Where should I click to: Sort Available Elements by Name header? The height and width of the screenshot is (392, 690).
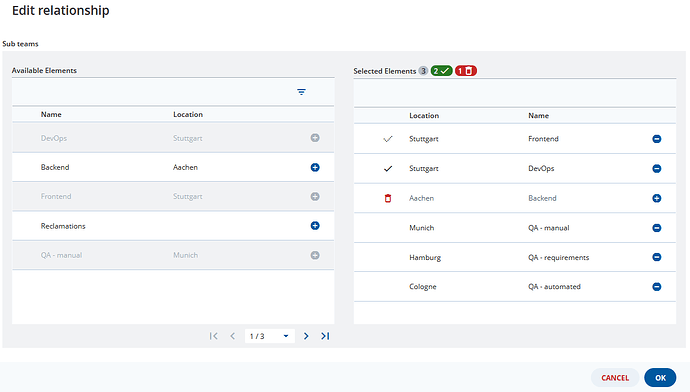51,114
